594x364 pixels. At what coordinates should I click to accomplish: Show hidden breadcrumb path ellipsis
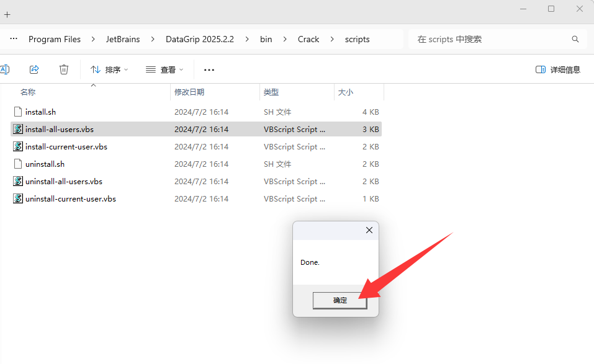click(14, 38)
